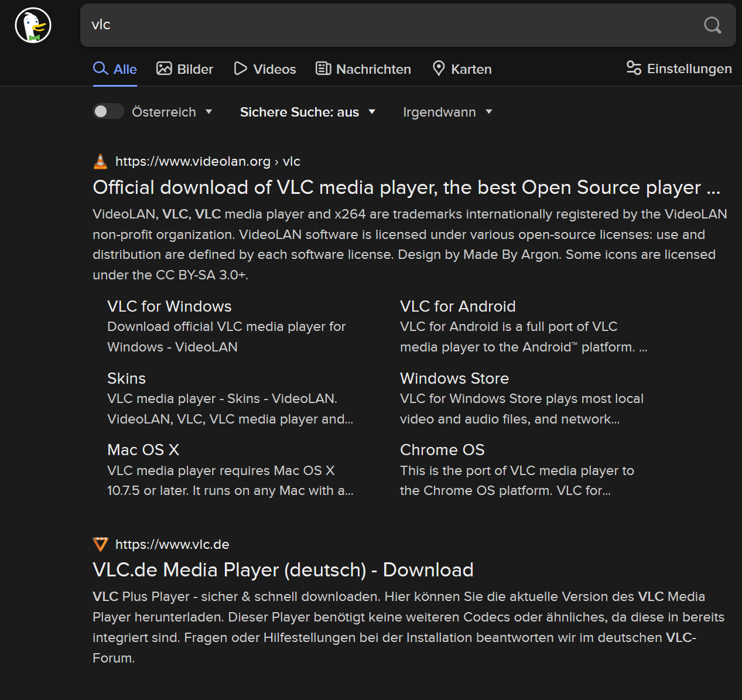
Task: Open the Sichere Suche: aus dropdown
Action: point(307,112)
